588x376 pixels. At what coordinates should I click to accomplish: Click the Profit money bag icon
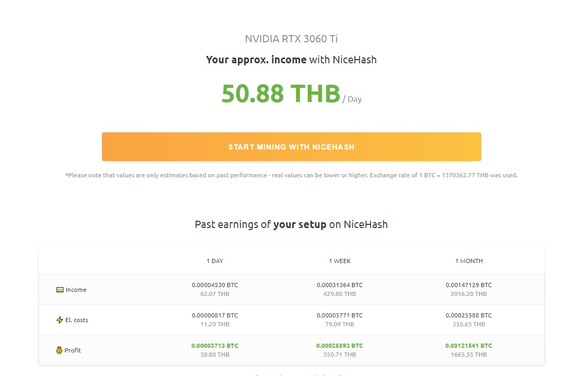click(59, 350)
